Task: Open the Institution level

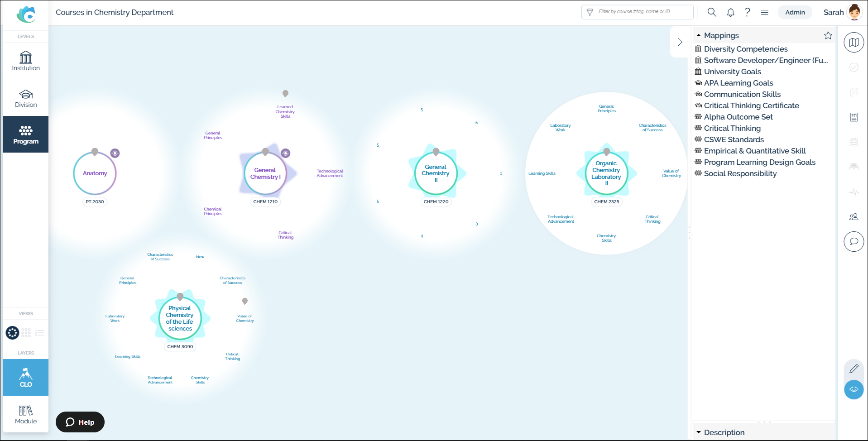Action: point(26,61)
